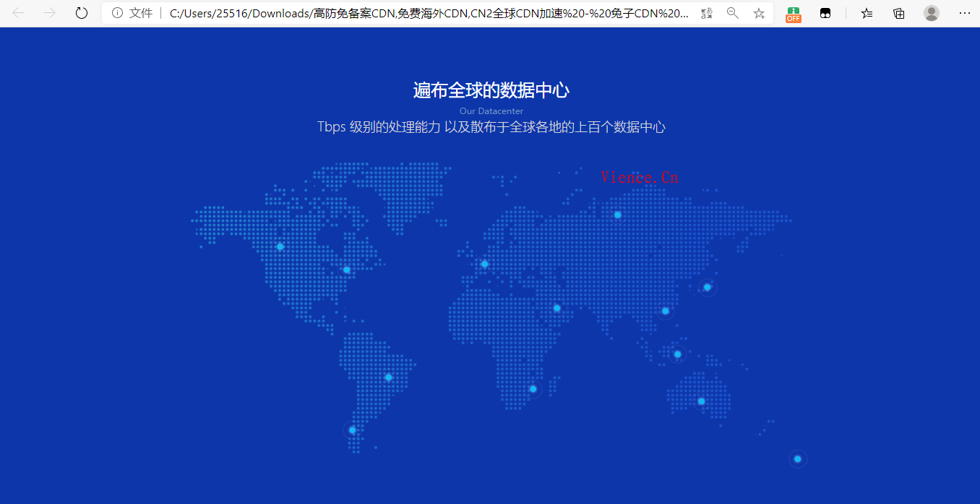Click the back navigation arrow

(x=19, y=13)
